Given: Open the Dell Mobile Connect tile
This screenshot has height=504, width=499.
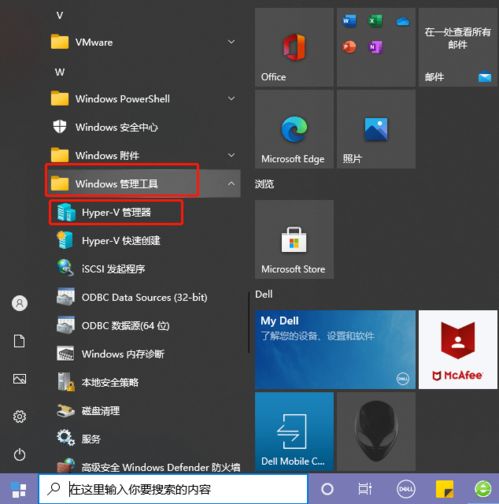Looking at the screenshot, I should point(294,431).
